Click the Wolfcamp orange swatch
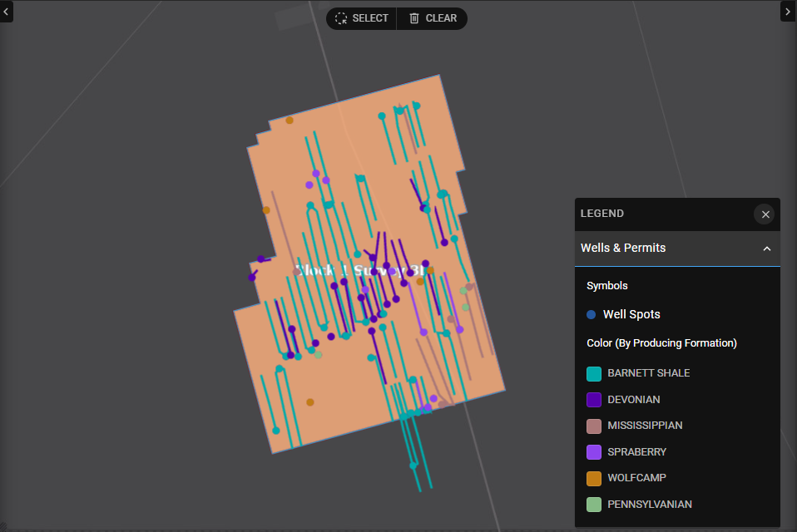Image resolution: width=797 pixels, height=532 pixels. (x=594, y=478)
